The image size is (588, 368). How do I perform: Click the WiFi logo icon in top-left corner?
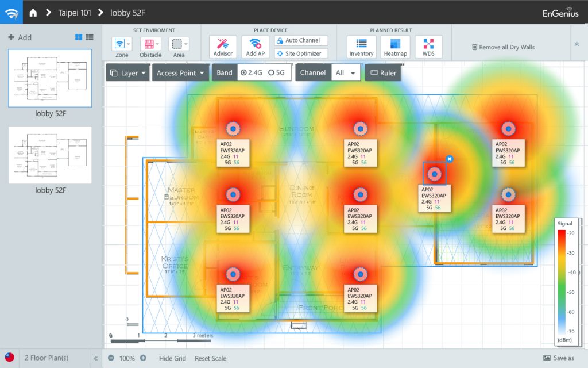11,13
